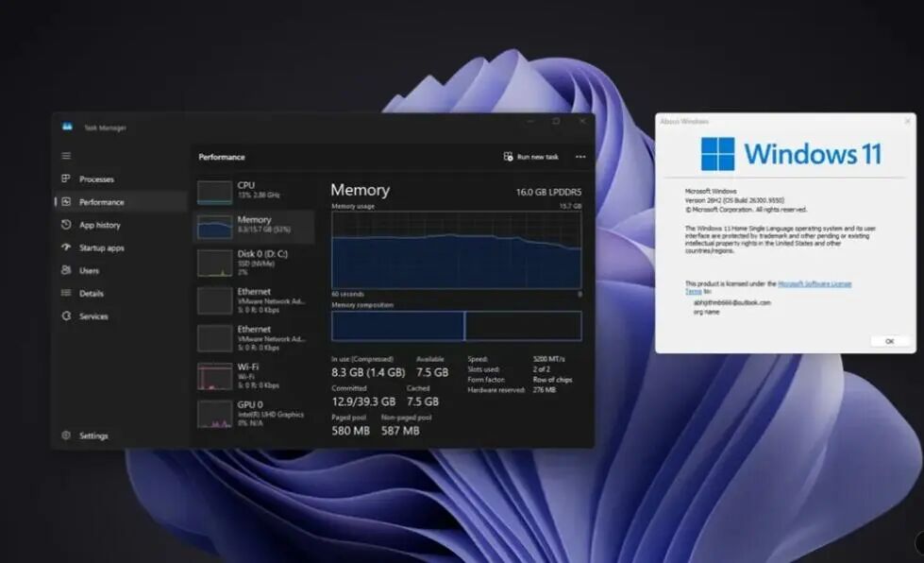Select the Disk 0 (D: C:) entry

pos(254,263)
